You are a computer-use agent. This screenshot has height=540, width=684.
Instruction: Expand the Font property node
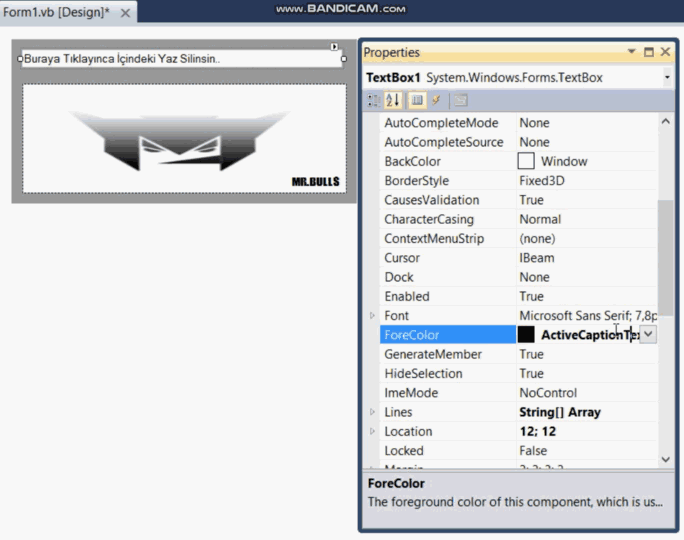372,315
